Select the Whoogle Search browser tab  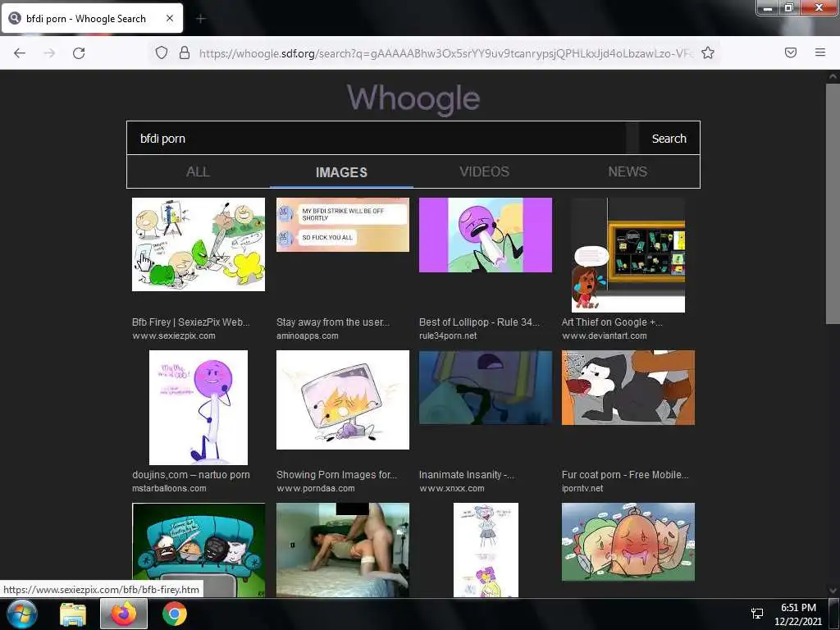click(92, 18)
